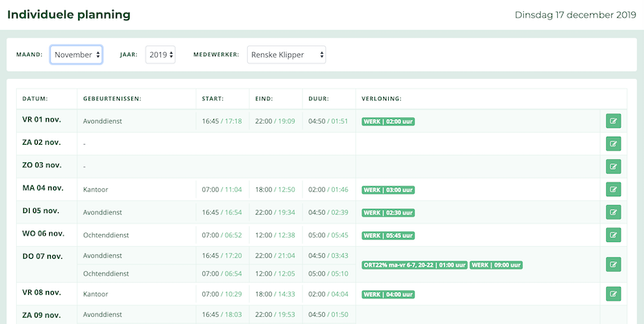Edit the DI 05 nov. Avonddienst entry
This screenshot has width=644, height=324.
(x=613, y=212)
